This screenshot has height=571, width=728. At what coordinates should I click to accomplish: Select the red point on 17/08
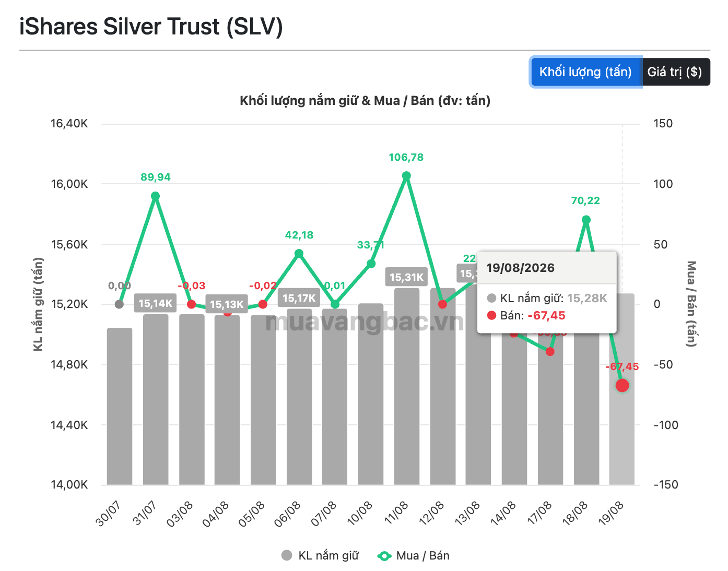[x=550, y=352]
